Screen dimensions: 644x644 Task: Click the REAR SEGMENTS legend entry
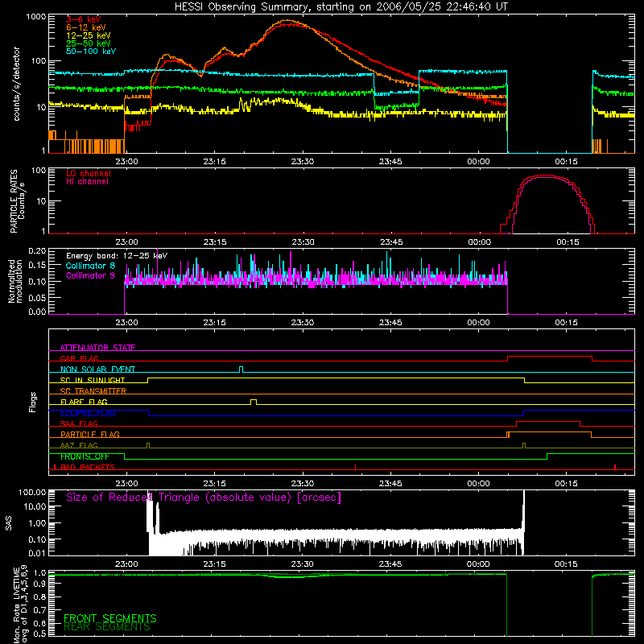coord(107,627)
